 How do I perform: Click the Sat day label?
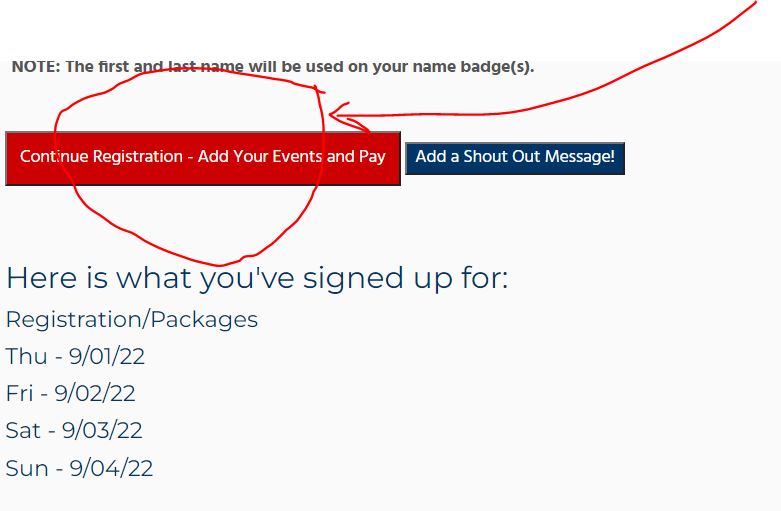point(23,430)
